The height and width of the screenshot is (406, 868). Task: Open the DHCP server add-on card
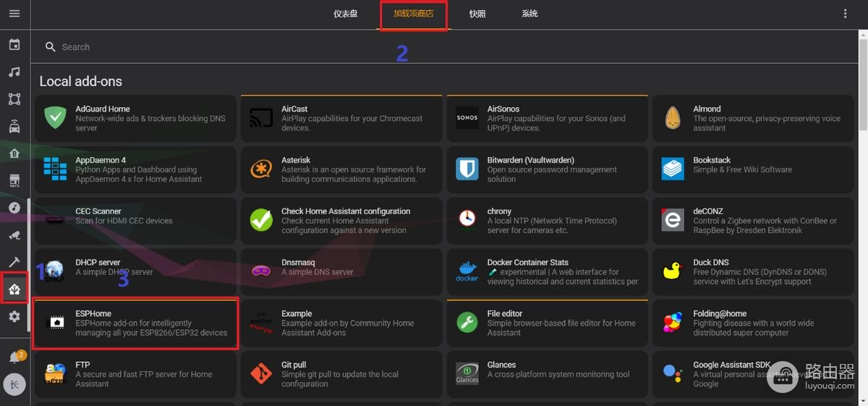(136, 271)
